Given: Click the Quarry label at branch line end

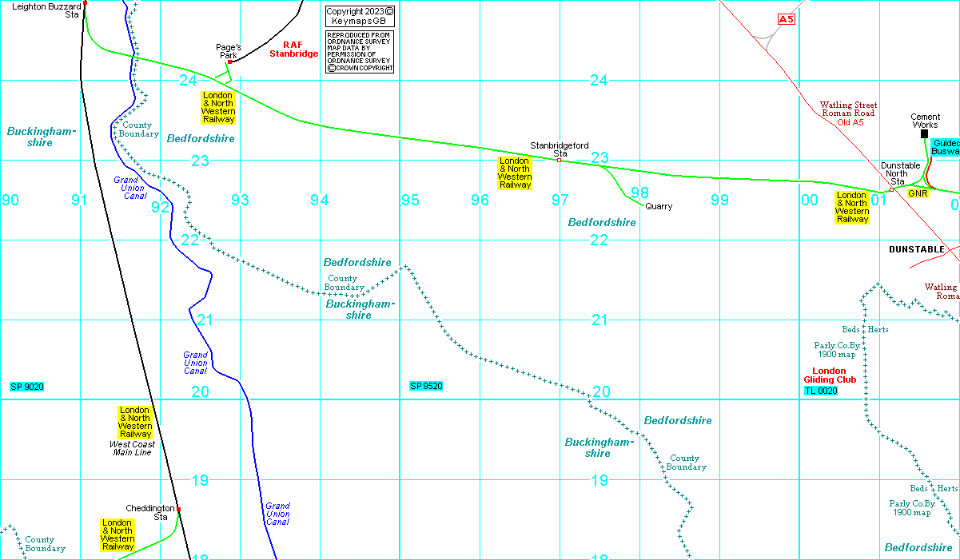Looking at the screenshot, I should (x=659, y=207).
